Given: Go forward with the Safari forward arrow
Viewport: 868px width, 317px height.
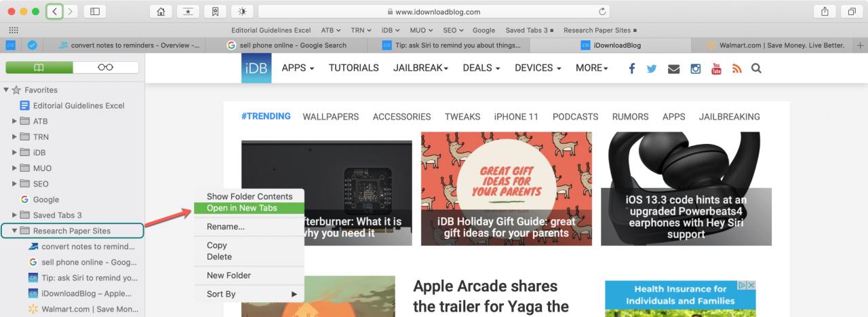Looking at the screenshot, I should [x=72, y=12].
